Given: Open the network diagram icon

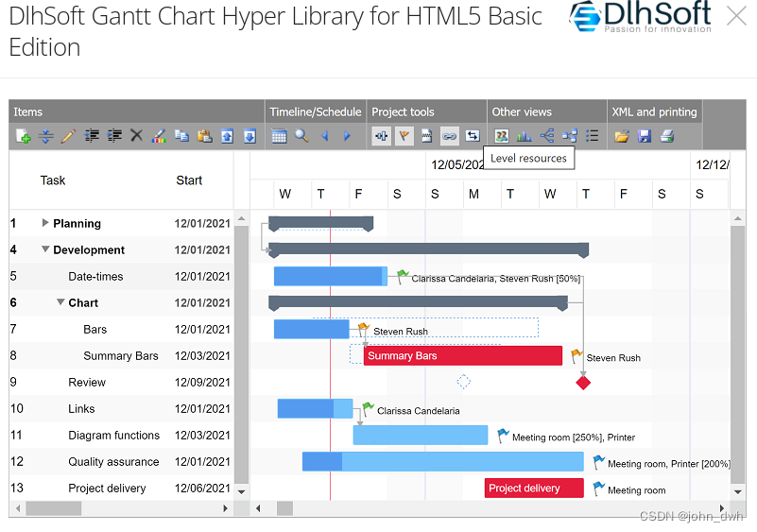Looking at the screenshot, I should pos(547,136).
